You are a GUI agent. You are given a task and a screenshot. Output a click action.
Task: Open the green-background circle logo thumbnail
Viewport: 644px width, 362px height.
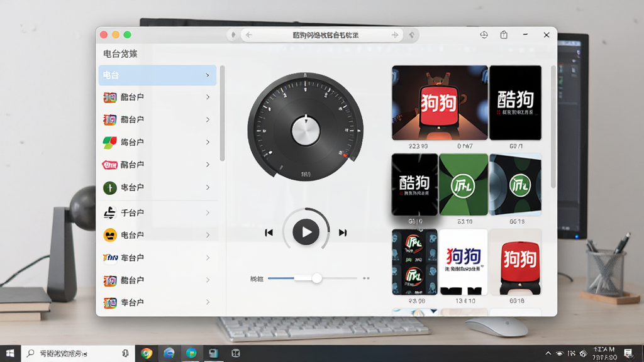click(x=464, y=185)
